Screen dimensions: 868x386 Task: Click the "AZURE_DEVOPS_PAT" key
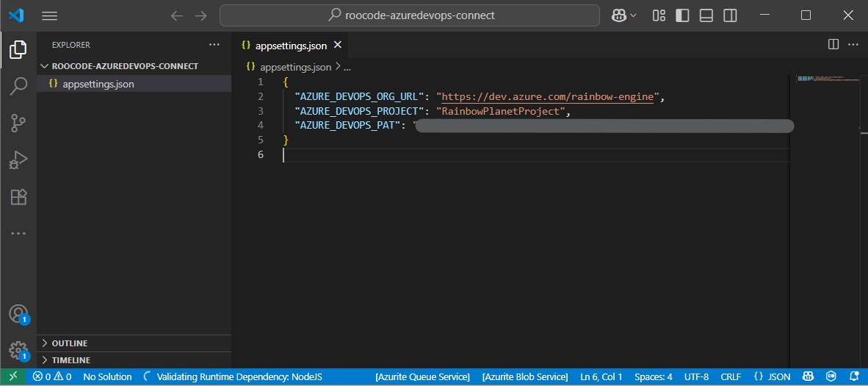coord(347,125)
